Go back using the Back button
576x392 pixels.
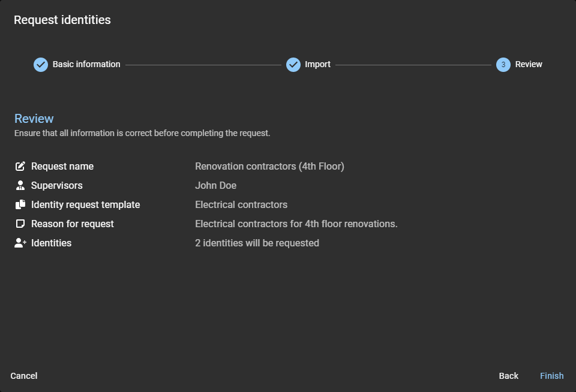tap(508, 376)
